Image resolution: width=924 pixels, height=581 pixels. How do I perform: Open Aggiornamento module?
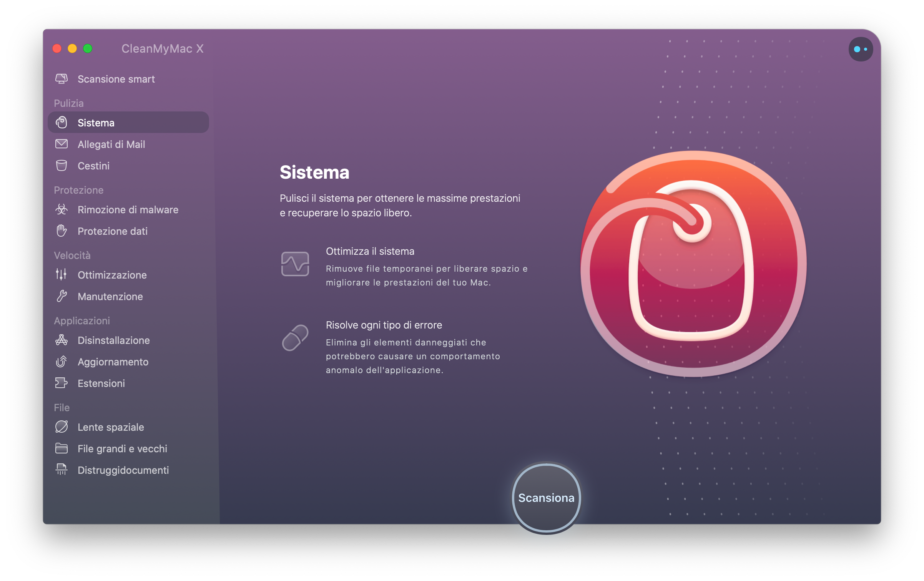point(128,362)
